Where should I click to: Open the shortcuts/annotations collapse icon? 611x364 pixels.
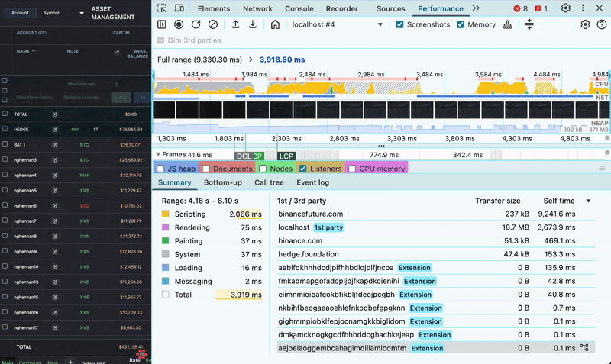[529, 24]
